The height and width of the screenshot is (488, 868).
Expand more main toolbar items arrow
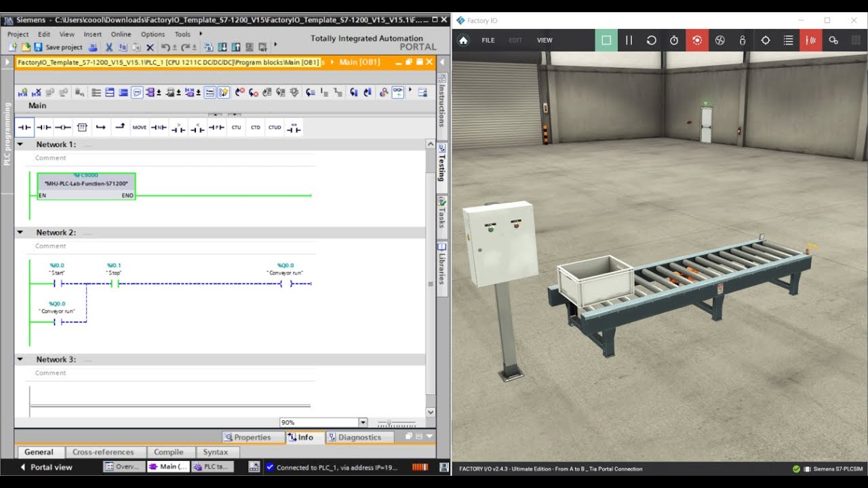coord(275,46)
